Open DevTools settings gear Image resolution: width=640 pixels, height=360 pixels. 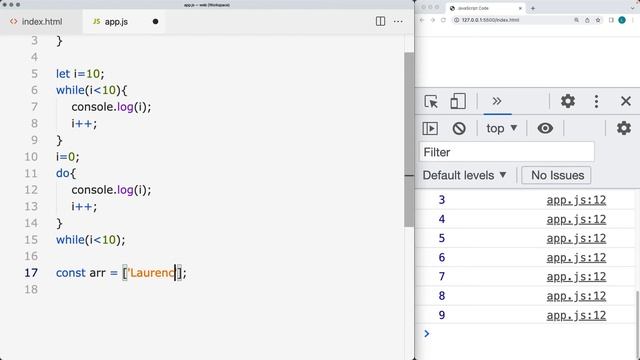567,101
